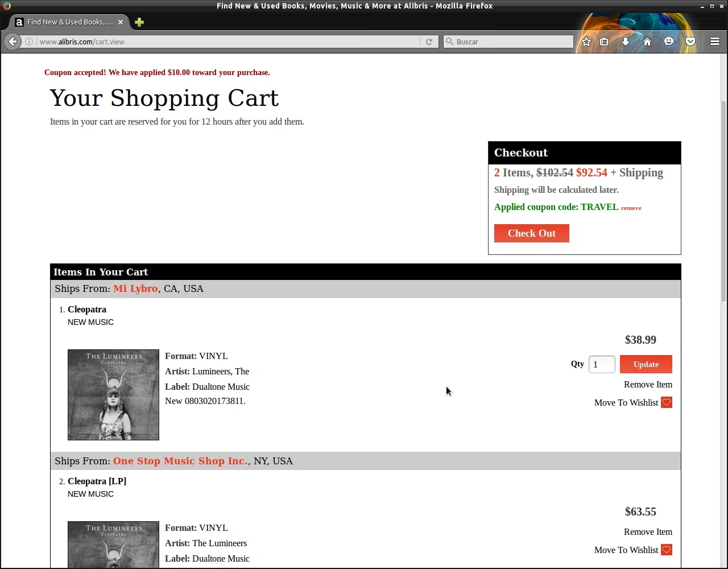Reload the Alibris cart page

pos(429,42)
